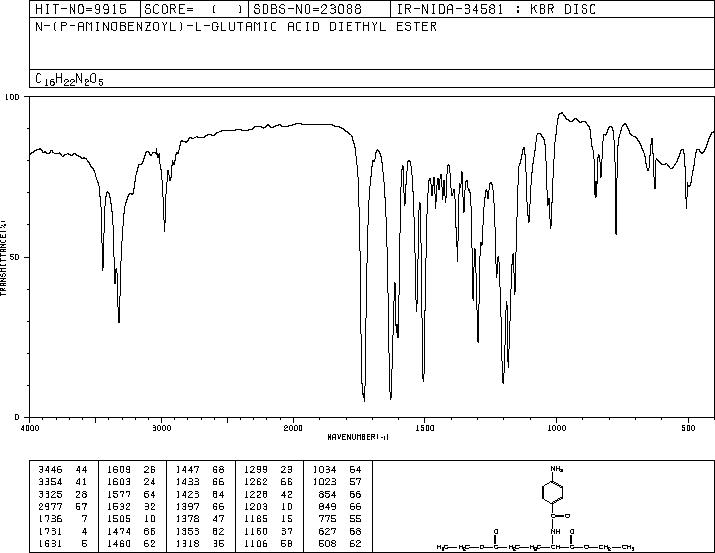Select peak table entry 1460
Screen dimensions: 715x553
(x=119, y=543)
